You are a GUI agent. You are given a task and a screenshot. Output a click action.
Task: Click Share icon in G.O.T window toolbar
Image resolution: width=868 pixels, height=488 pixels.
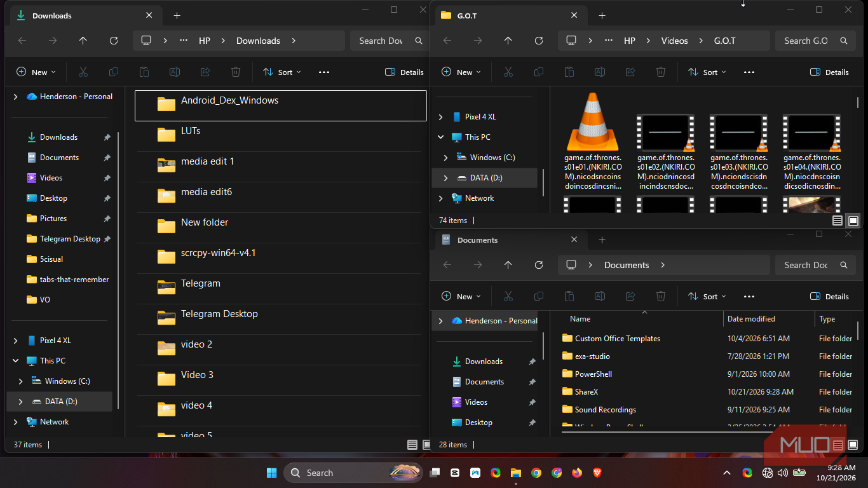pyautogui.click(x=630, y=72)
